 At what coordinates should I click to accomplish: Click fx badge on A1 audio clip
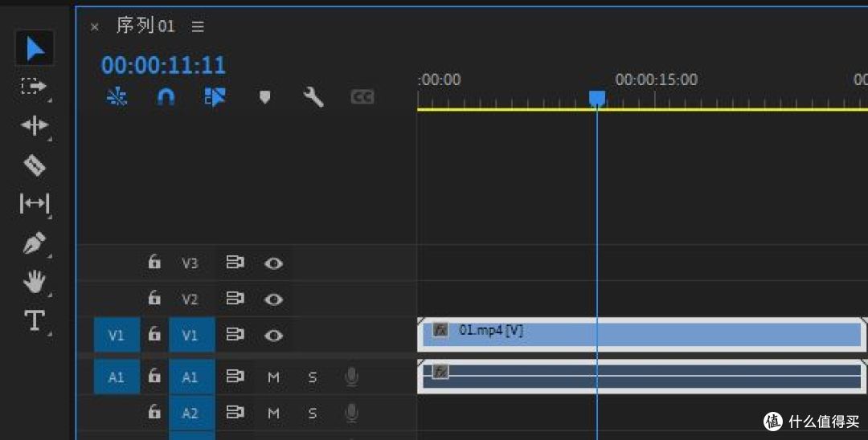pos(440,372)
